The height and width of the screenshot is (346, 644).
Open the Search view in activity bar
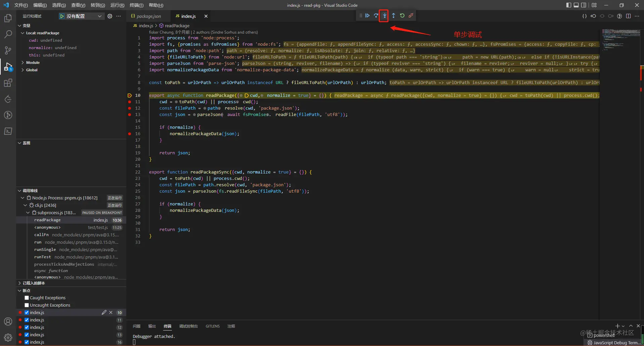coord(8,34)
